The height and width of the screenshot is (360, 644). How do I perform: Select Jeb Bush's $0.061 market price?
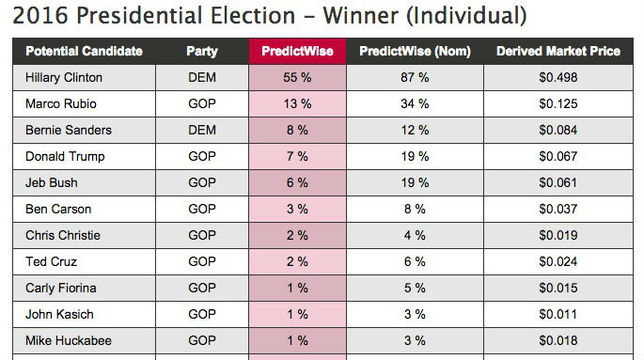(x=558, y=182)
